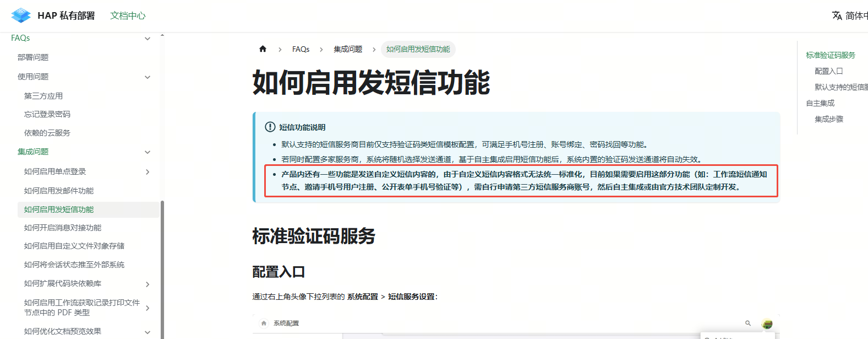Open 如何启用自定义文件对象存储 page
The width and height of the screenshot is (868, 339).
pos(74,246)
